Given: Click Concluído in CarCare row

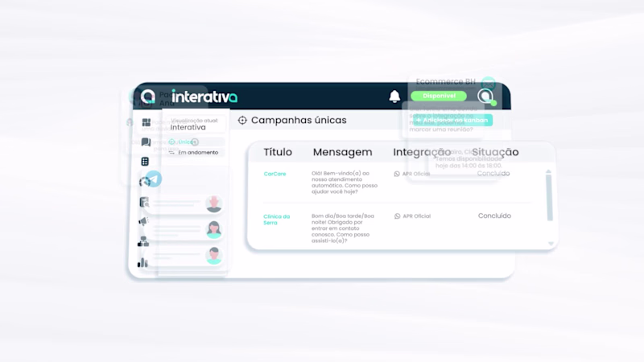Looking at the screenshot, I should point(493,174).
